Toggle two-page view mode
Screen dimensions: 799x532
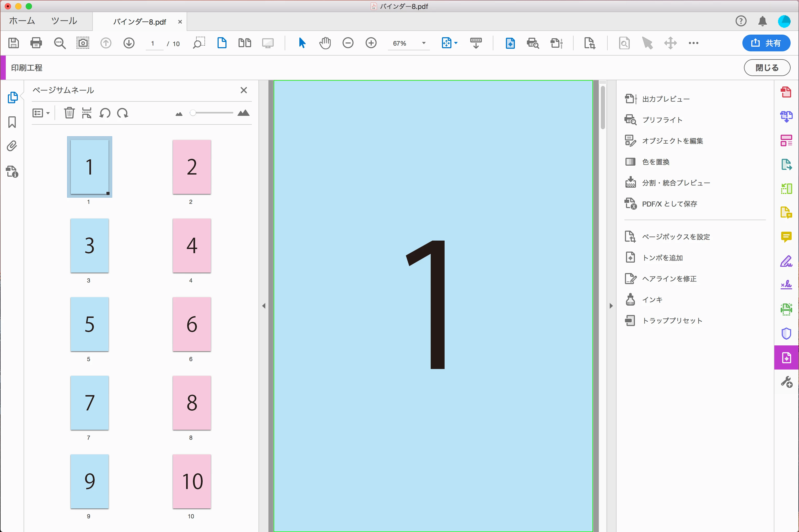coord(245,43)
